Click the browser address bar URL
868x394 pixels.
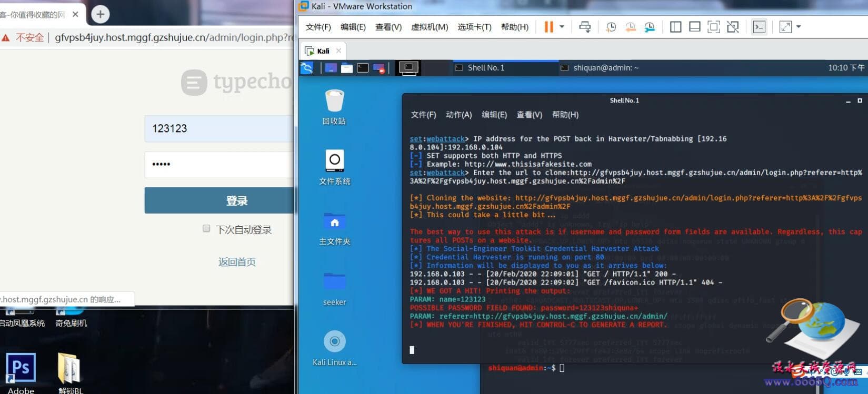point(174,37)
